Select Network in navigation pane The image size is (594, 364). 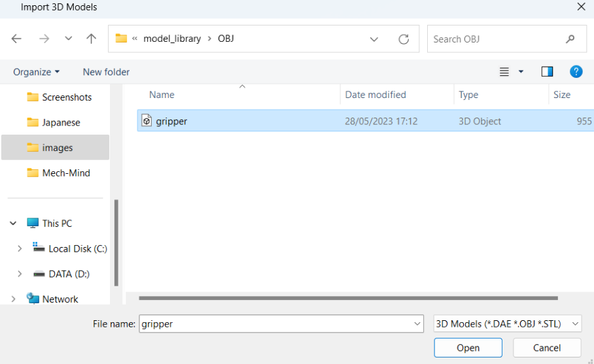click(x=52, y=299)
